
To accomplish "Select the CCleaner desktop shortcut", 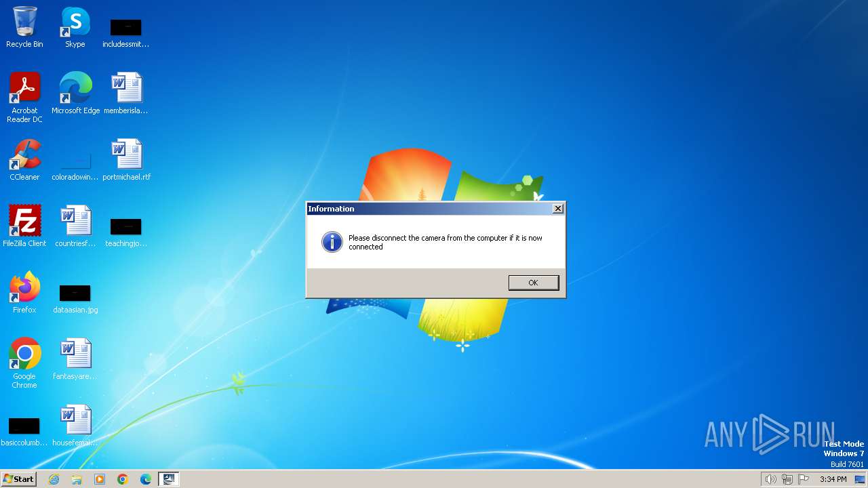I will click(x=24, y=160).
